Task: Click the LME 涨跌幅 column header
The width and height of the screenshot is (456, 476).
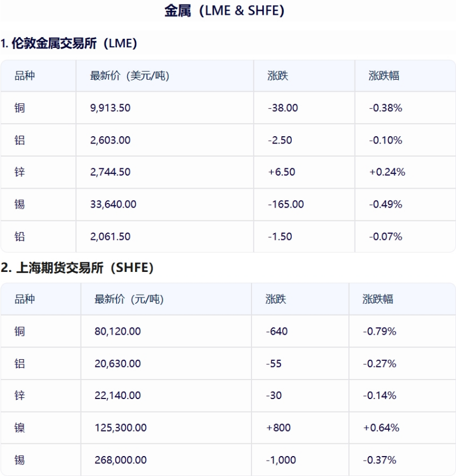Action: click(x=384, y=76)
